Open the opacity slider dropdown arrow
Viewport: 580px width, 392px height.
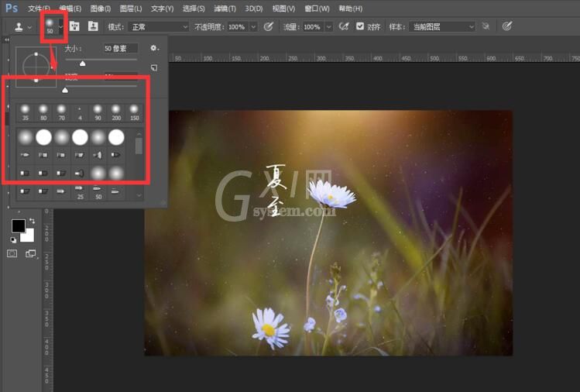tap(253, 26)
